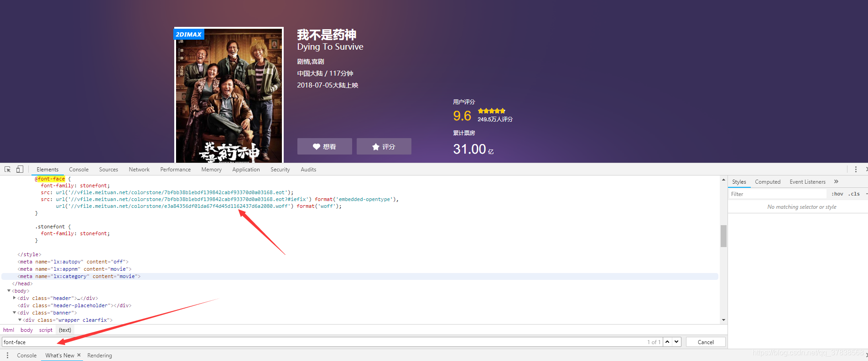Image resolution: width=868 pixels, height=361 pixels.
Task: Click the 2DIMAX badge on the poster
Action: coord(189,34)
